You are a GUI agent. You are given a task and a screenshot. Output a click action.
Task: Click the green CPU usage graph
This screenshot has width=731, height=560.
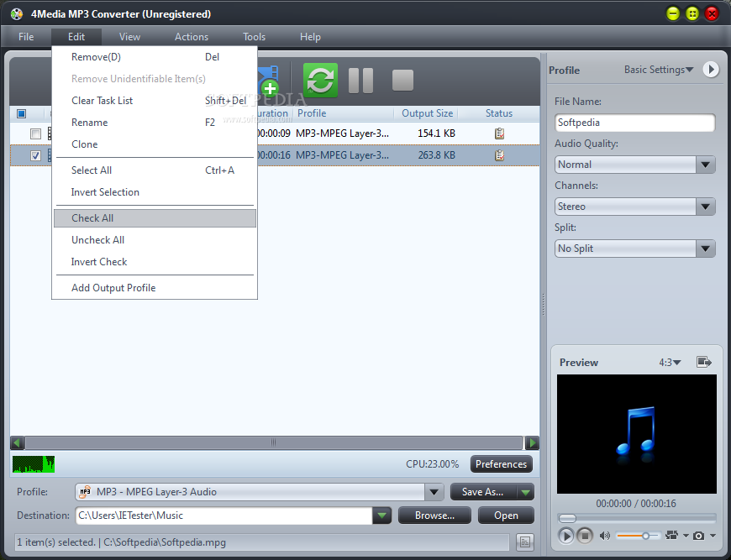tap(34, 464)
